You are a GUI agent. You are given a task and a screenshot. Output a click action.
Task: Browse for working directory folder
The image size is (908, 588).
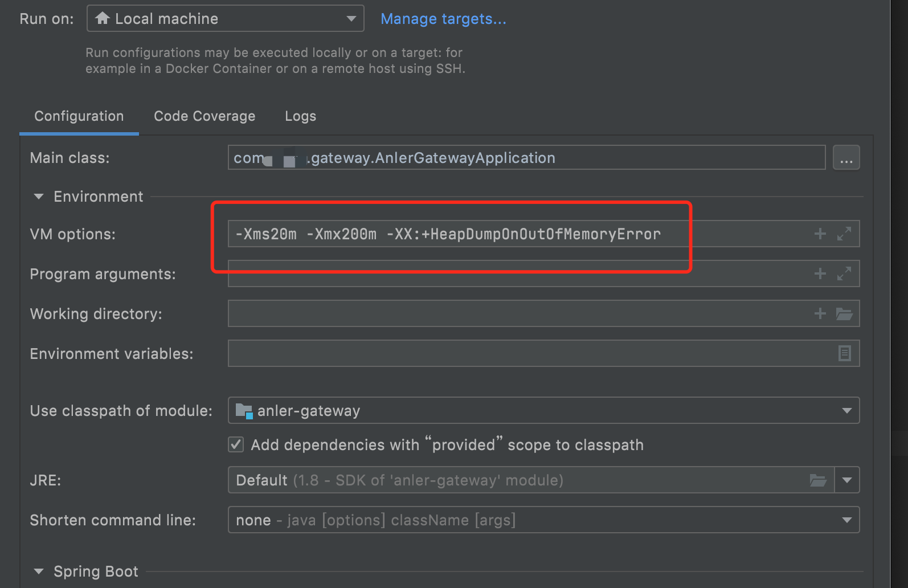click(x=844, y=313)
